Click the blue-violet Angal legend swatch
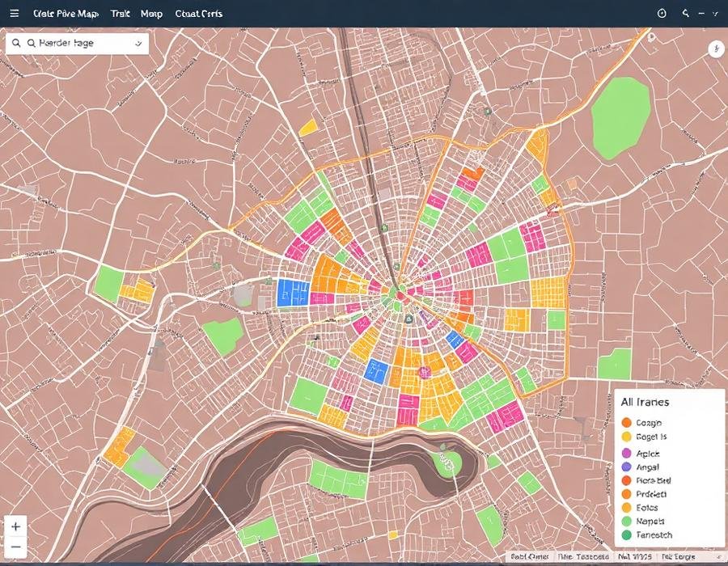 click(x=626, y=467)
